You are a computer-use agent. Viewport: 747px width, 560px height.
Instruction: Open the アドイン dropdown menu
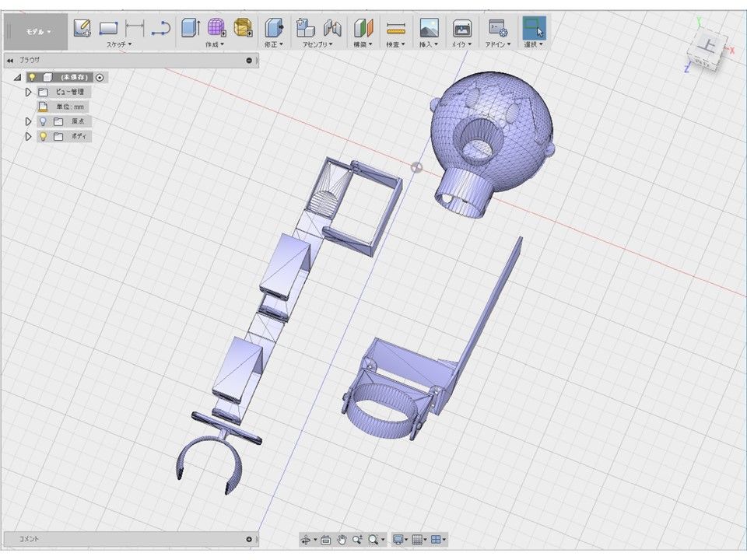pyautogui.click(x=498, y=44)
